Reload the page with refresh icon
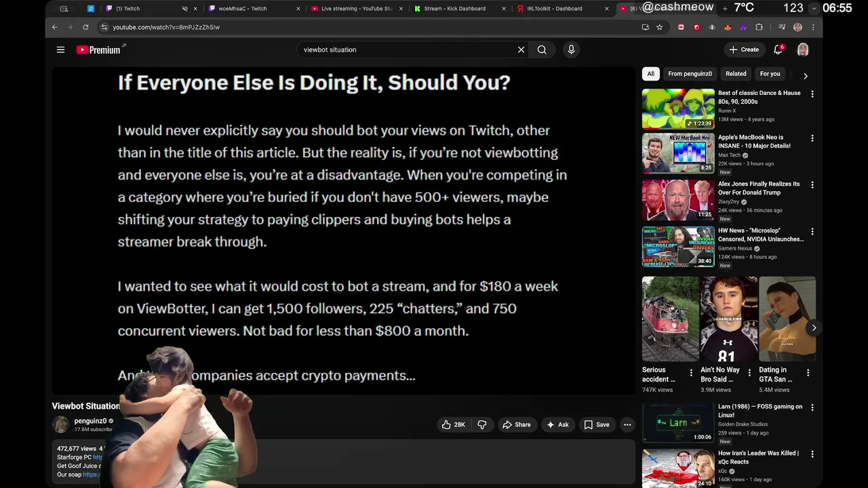Screen dimensions: 868x488 point(85,27)
